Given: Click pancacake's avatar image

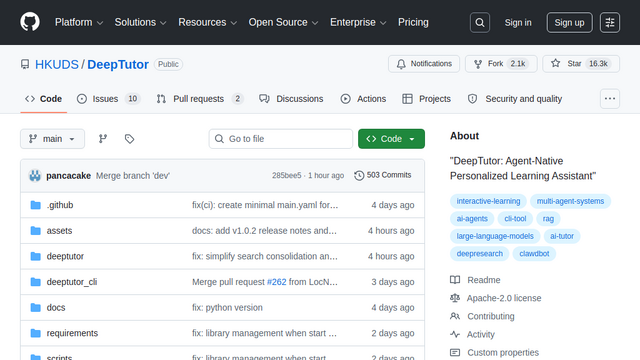Looking at the screenshot, I should 35,176.
